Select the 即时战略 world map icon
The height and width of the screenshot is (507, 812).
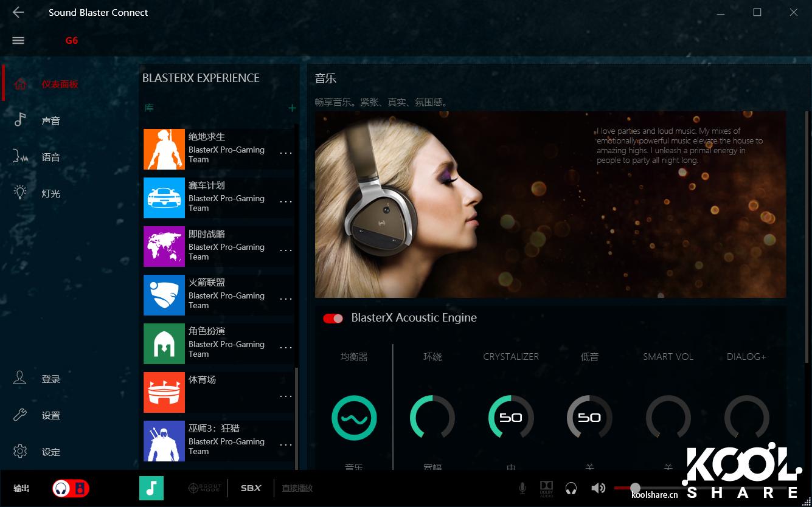pyautogui.click(x=164, y=246)
